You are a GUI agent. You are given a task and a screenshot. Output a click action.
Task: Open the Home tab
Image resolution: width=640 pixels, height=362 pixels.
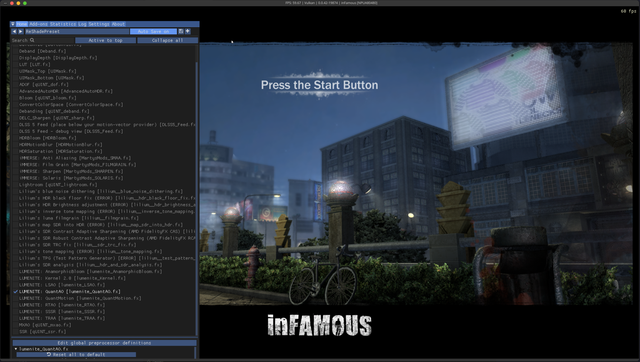[22, 24]
